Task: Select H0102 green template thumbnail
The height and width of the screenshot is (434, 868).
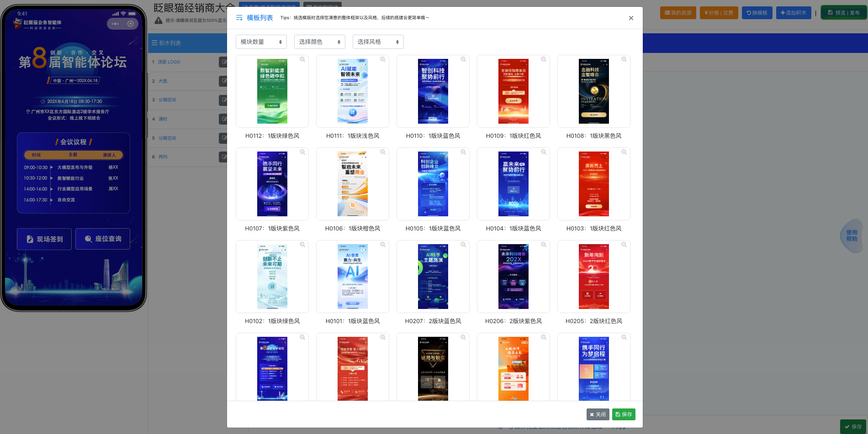Action: coord(272,277)
